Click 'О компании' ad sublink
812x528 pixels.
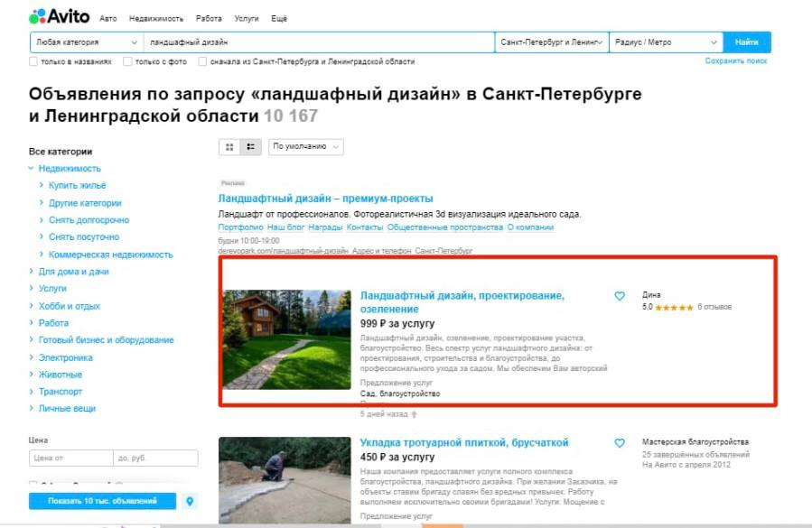point(530,227)
